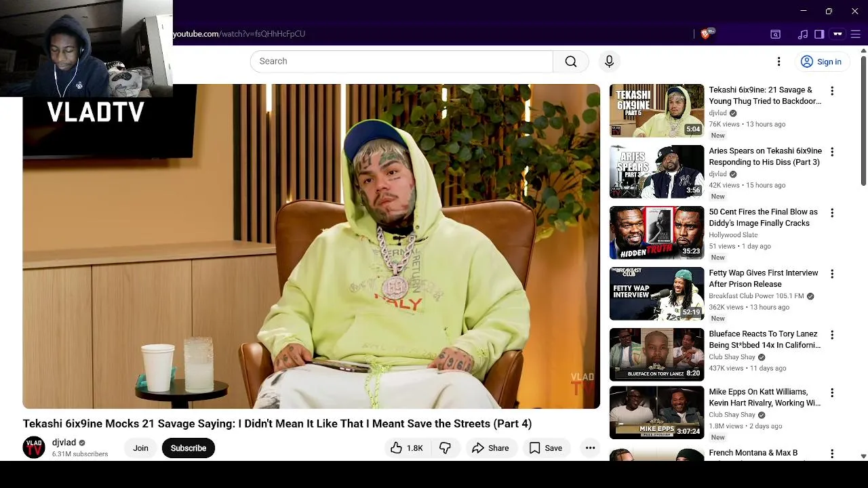
Task: Click the private window glasses icon
Action: [x=837, y=34]
